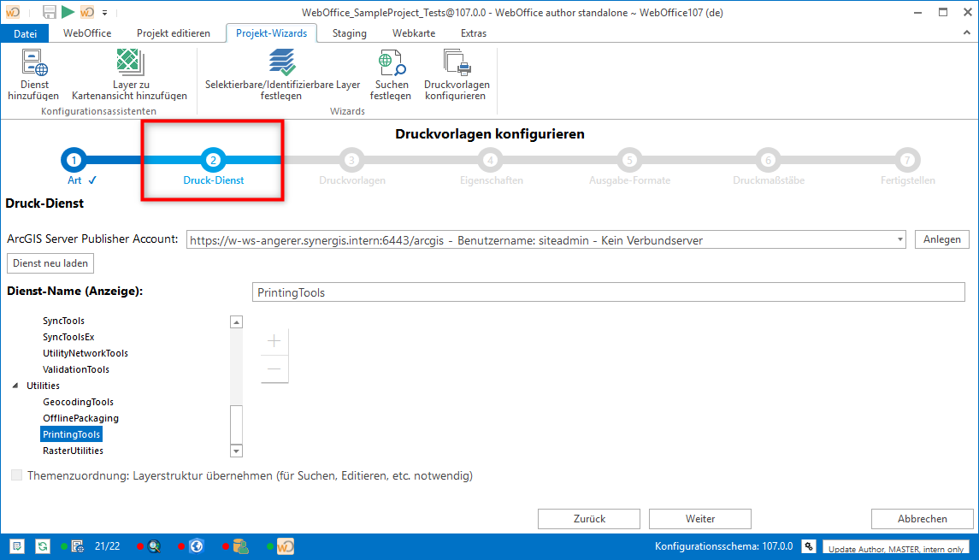Click the save disk icon in title bar
Image resolution: width=979 pixels, height=560 pixels.
tap(49, 12)
